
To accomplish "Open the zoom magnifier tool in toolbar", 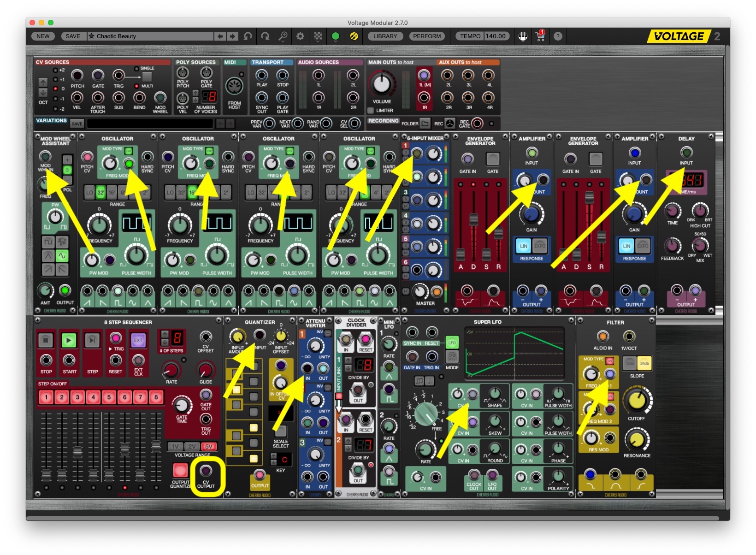I will pyautogui.click(x=283, y=36).
